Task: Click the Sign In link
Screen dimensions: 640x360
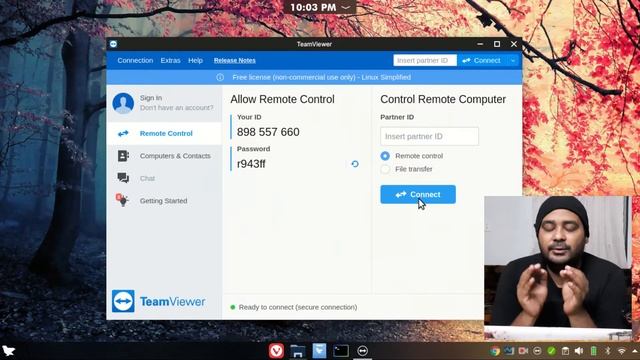Action: pyautogui.click(x=151, y=98)
